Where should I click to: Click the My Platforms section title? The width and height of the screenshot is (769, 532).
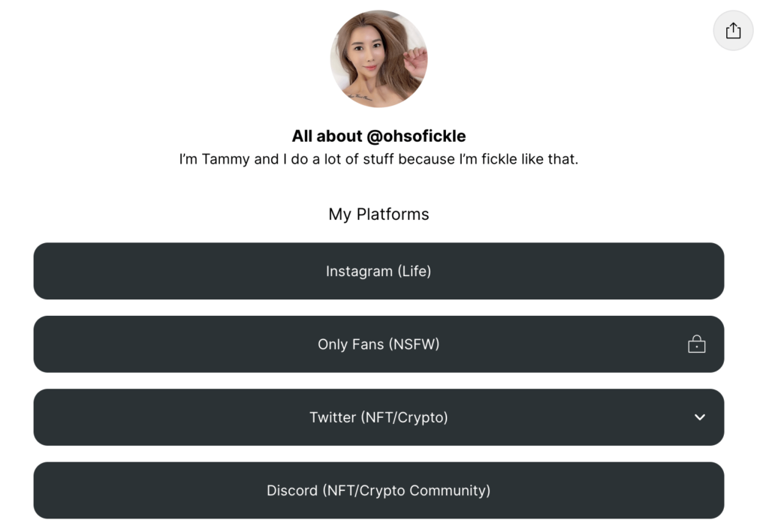(378, 214)
